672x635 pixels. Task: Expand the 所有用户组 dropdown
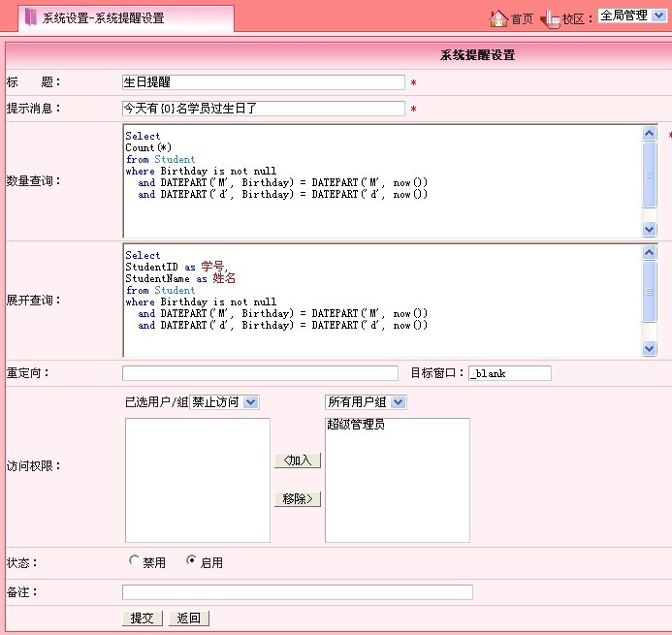click(x=365, y=401)
